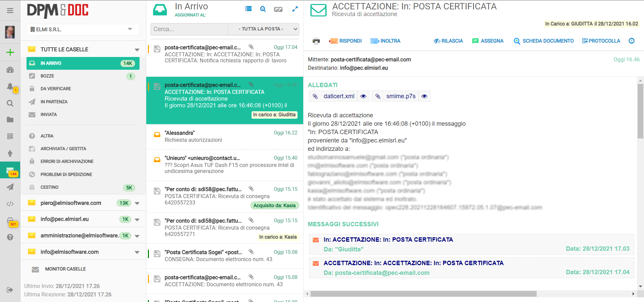The height and width of the screenshot is (302, 644).
Task: Click the horizontal scrollbar of message body
Action: point(423,294)
